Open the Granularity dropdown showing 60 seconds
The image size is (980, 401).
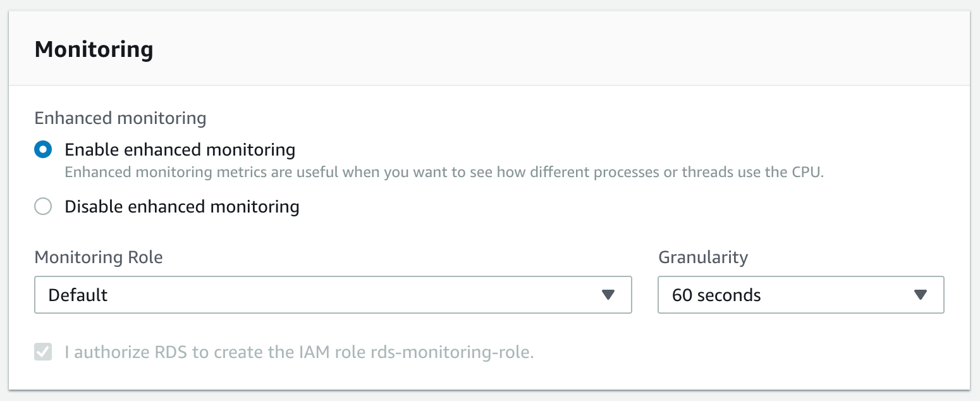[x=800, y=295]
